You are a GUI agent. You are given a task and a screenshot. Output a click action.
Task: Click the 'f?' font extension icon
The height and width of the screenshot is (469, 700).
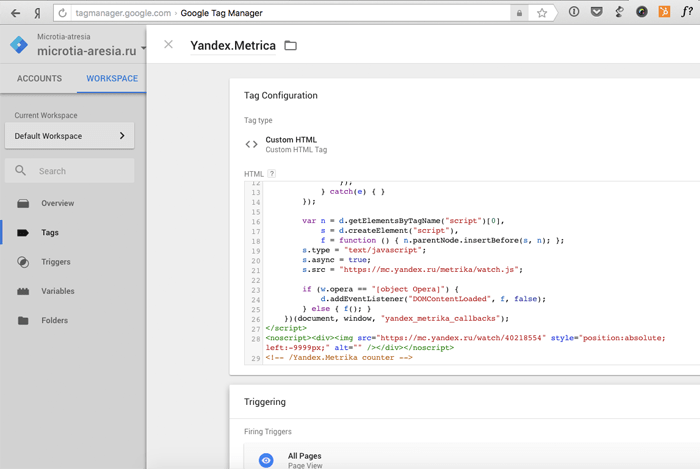687,12
